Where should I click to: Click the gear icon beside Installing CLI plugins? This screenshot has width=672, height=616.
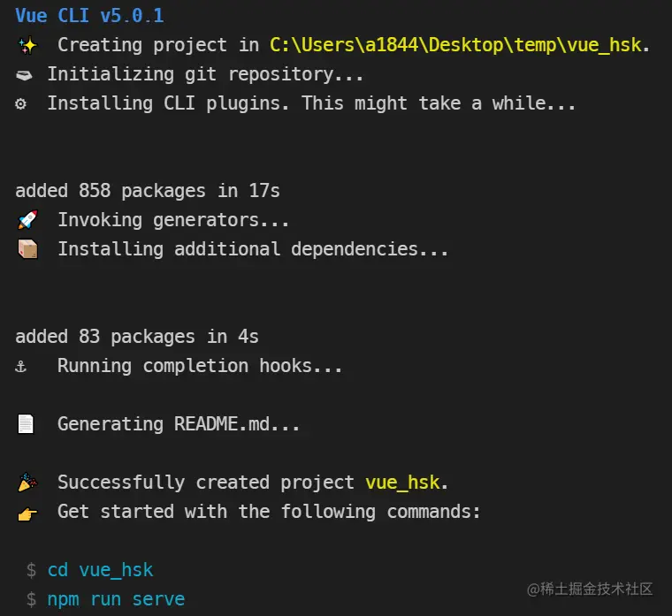click(x=20, y=103)
